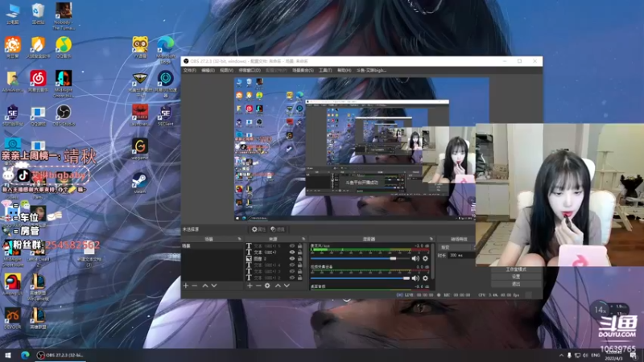The height and width of the screenshot is (362, 644).
Task: Open the Among Us desktop shortcut
Action: (x=13, y=284)
